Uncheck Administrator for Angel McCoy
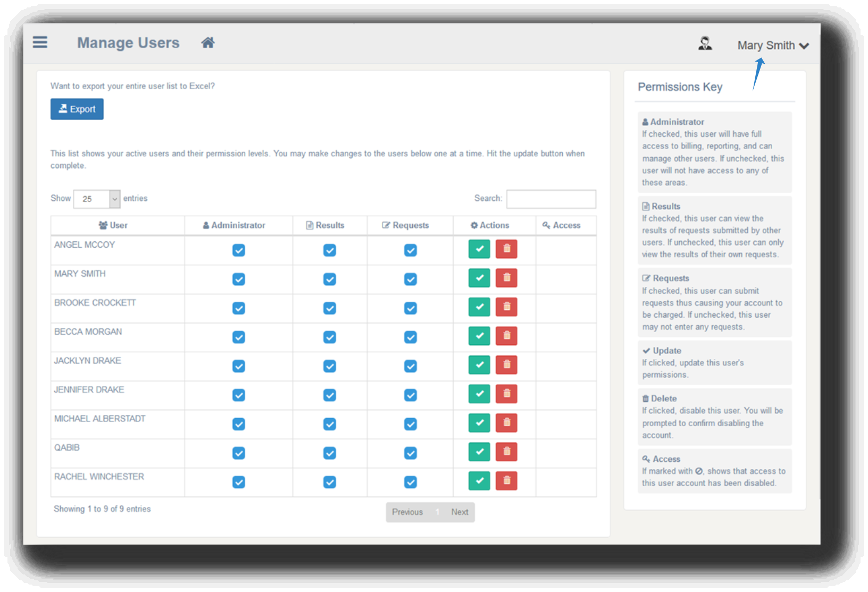This screenshot has width=868, height=592. click(239, 250)
